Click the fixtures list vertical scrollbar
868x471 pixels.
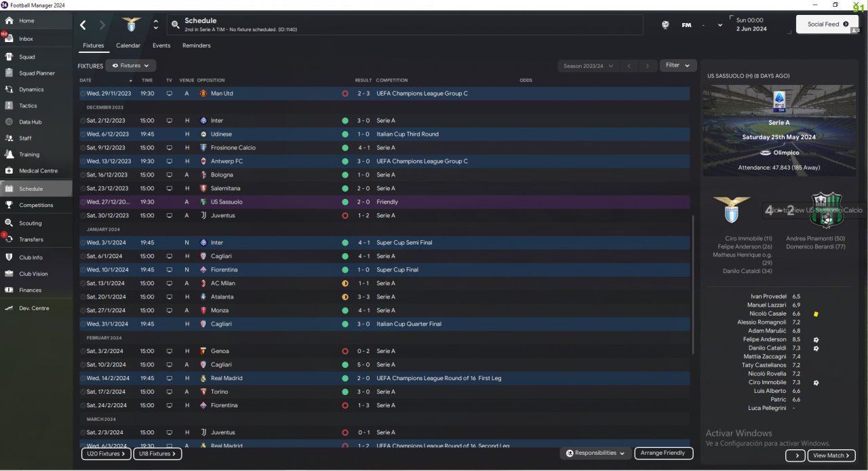click(x=692, y=285)
